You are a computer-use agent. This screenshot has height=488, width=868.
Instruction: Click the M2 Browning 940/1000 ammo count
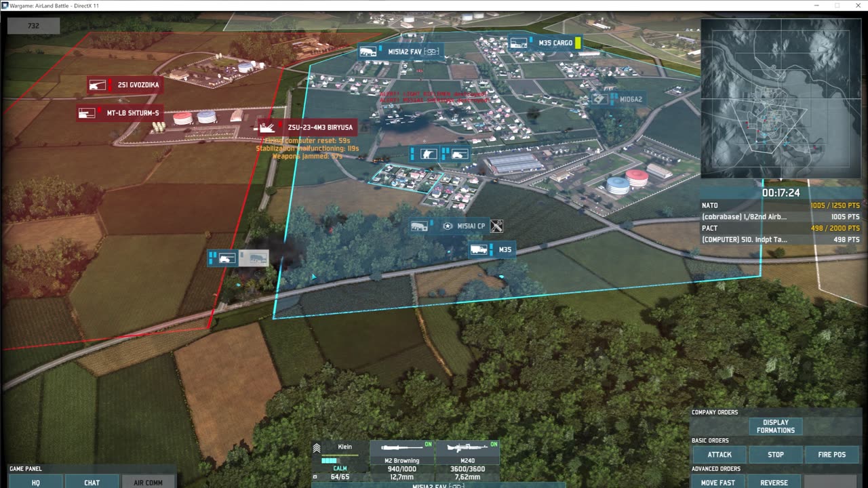(x=401, y=468)
